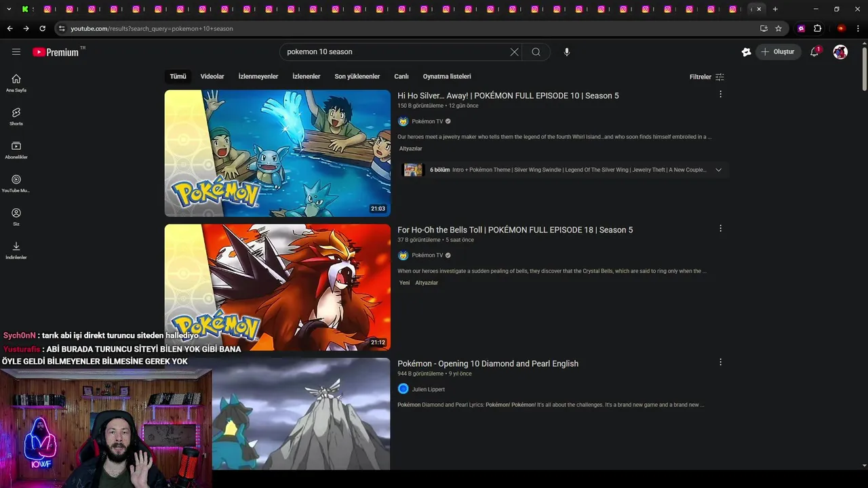Click Pokémon TV avatar on Hi Ho Silver result
Image resolution: width=868 pixels, height=488 pixels.
[x=403, y=121]
